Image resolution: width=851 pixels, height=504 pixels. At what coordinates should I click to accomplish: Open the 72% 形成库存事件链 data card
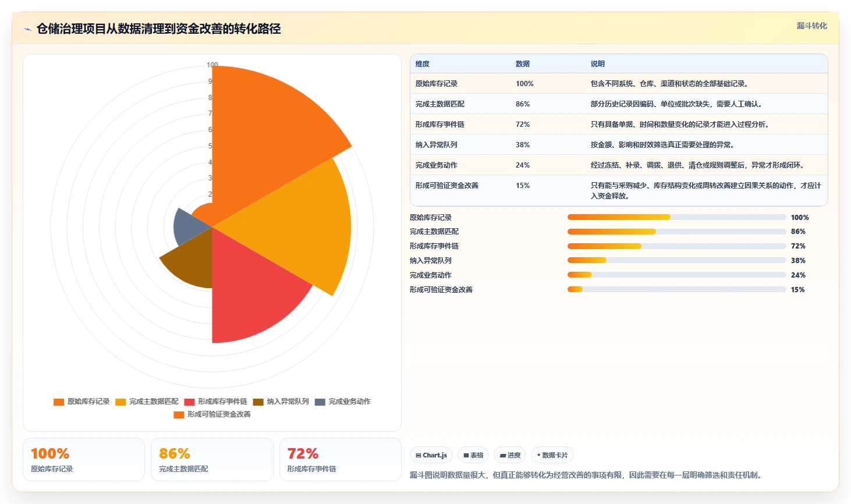click(x=341, y=460)
